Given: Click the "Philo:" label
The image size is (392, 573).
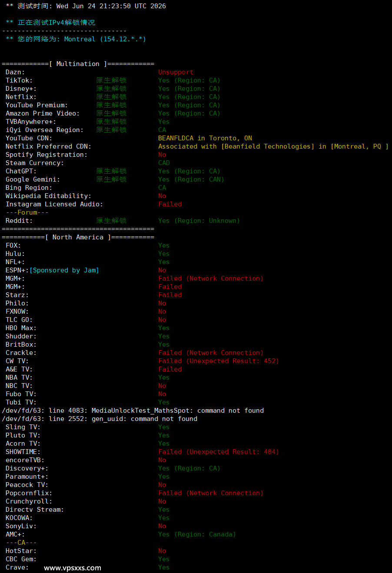Looking at the screenshot, I should pyautogui.click(x=17, y=303).
